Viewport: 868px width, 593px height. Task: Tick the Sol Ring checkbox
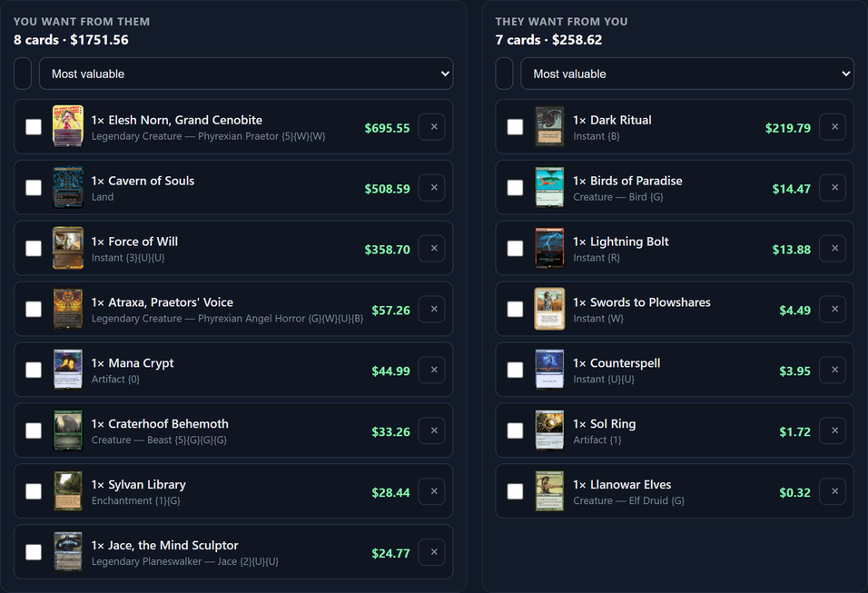coord(515,430)
